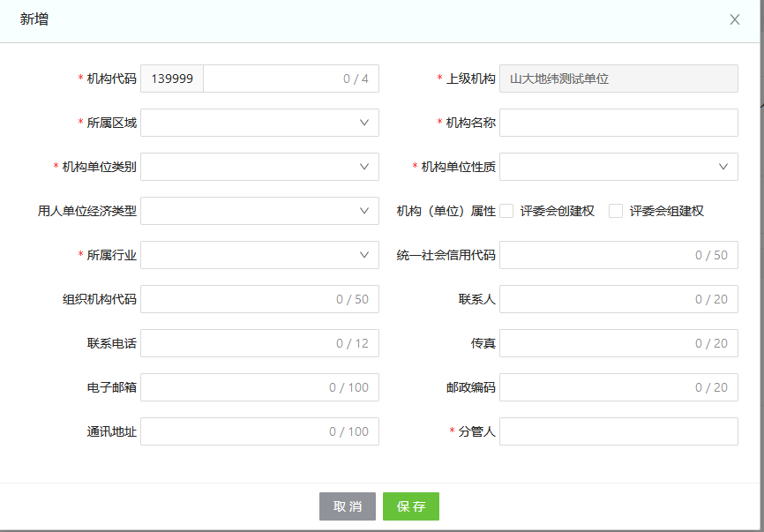Viewport: 764px width, 532px height.
Task: Open the 机构单位类别 dropdown
Action: 259,167
